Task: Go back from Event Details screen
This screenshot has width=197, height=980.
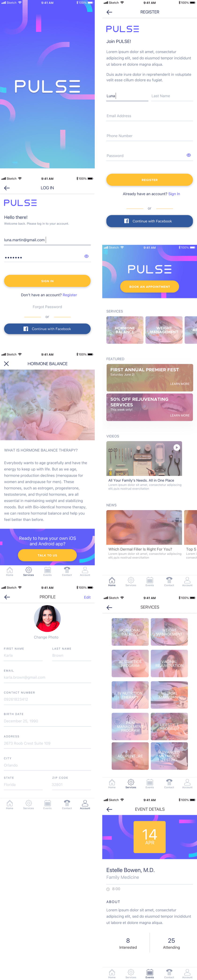Action: 109,809
